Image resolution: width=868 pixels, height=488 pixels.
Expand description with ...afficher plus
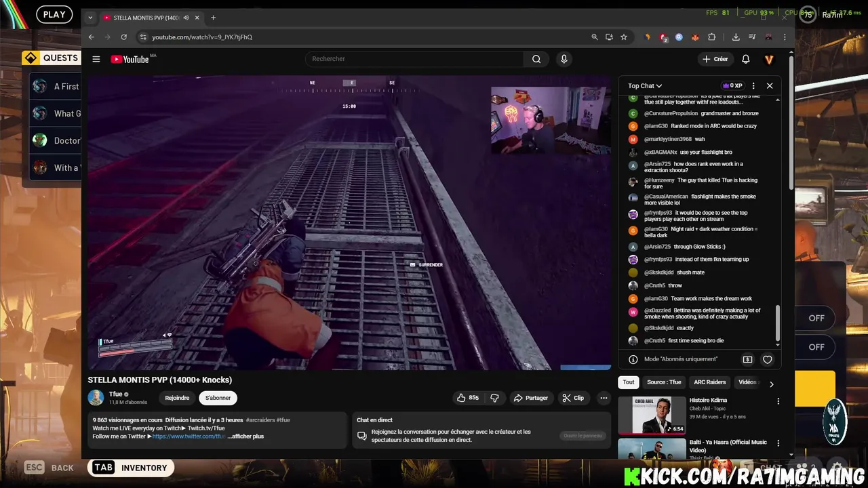[245, 436]
